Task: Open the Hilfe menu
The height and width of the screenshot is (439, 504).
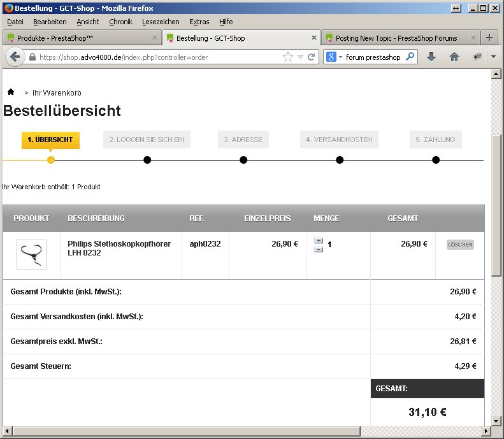Action: pyautogui.click(x=226, y=22)
